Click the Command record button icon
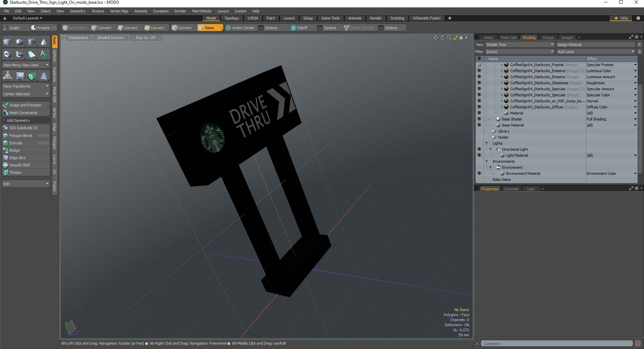This screenshot has height=349, width=644. 638,344
